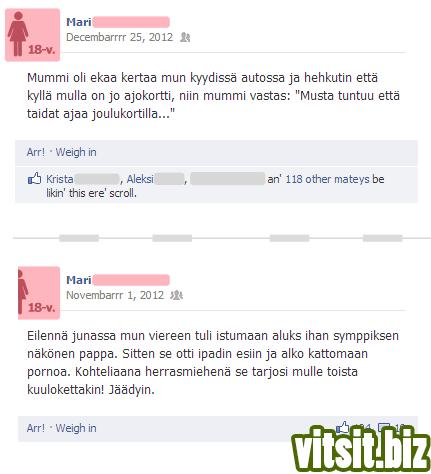Click the audience icon beside Novembarrr 1, 2012
The height and width of the screenshot is (474, 431).
click(x=177, y=295)
